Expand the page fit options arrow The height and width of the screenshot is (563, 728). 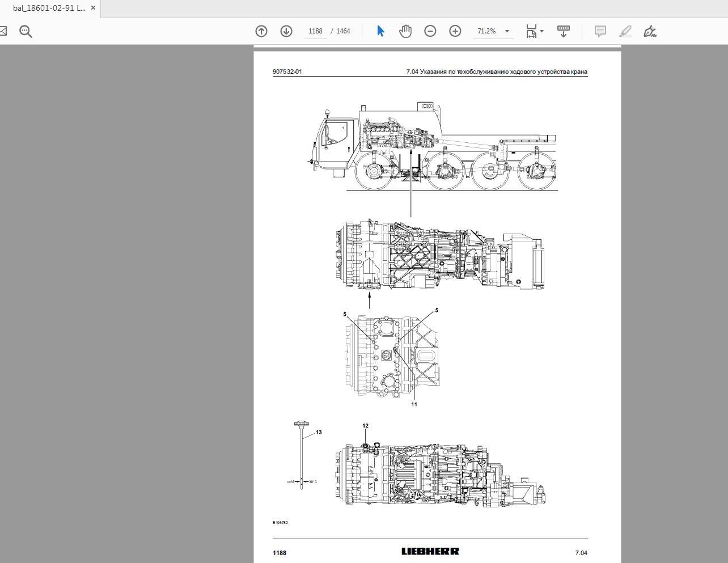[x=542, y=31]
